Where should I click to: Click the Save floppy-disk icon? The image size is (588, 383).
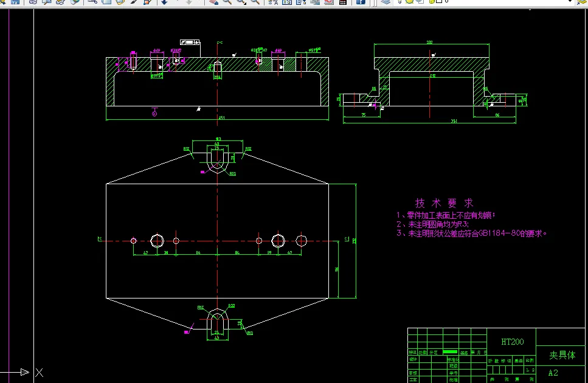pos(15,1)
